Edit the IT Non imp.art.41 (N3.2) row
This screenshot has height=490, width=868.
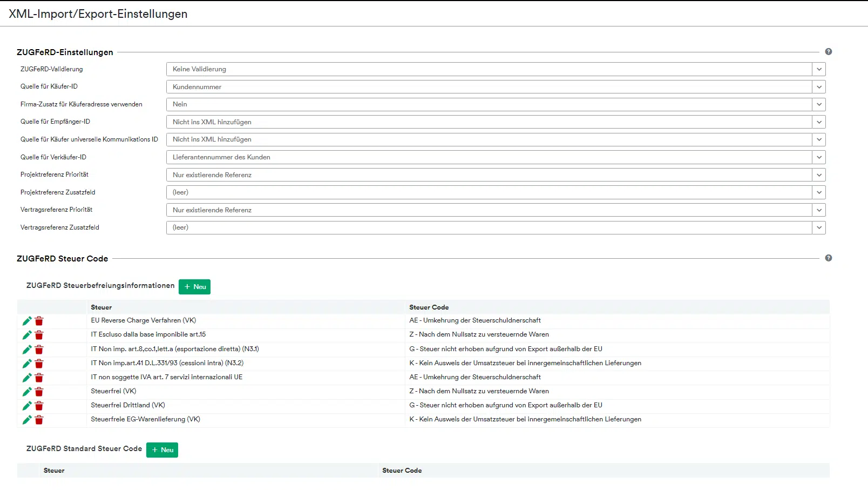coord(27,364)
